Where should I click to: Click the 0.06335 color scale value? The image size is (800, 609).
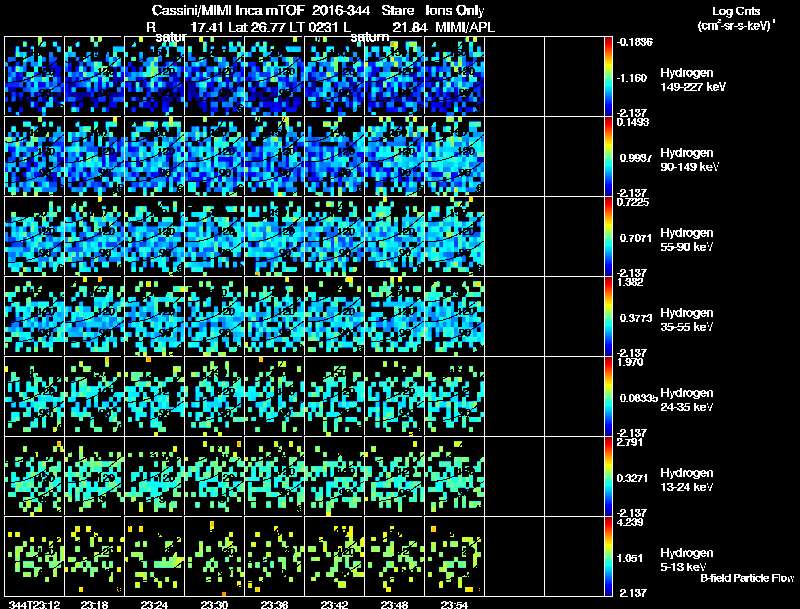pos(638,398)
